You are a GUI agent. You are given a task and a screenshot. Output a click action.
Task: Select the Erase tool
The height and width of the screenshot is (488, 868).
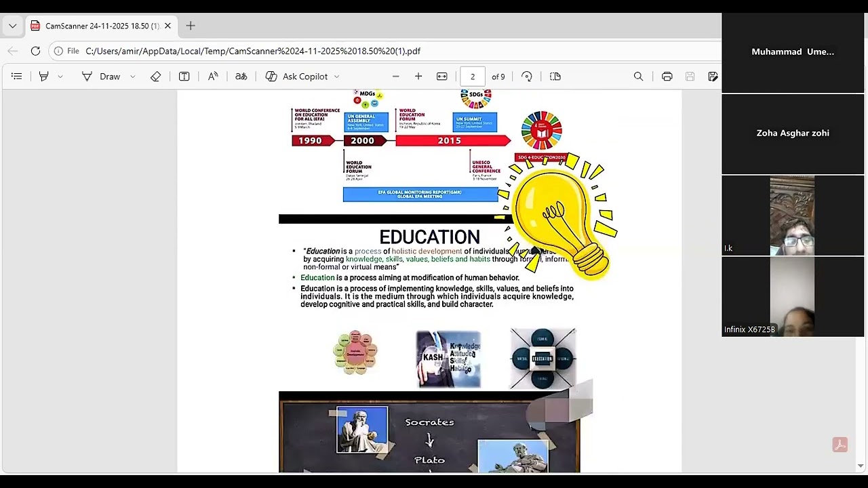click(x=155, y=77)
